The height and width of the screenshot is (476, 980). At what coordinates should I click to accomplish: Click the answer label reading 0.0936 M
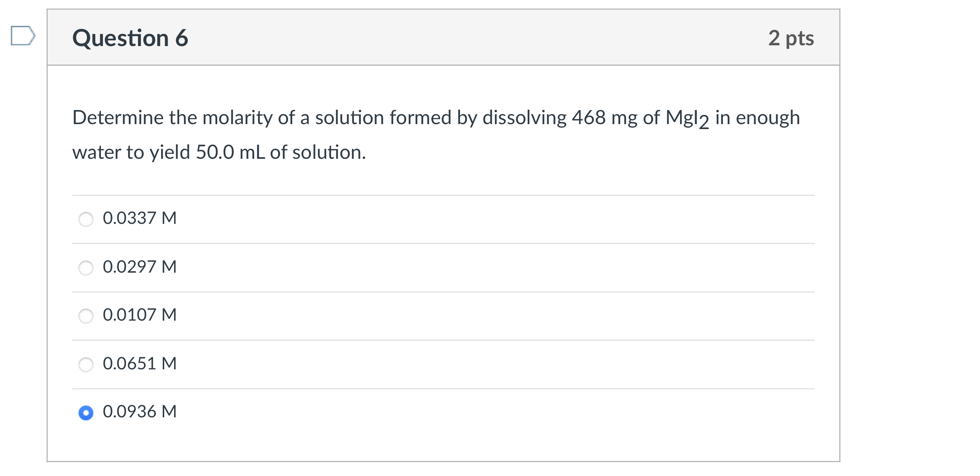pyautogui.click(x=140, y=412)
